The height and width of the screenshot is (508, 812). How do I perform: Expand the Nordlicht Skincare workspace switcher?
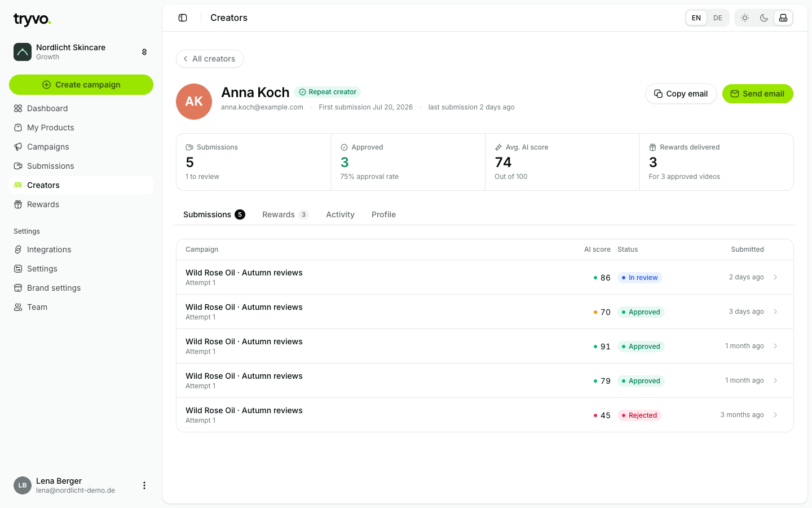(144, 52)
